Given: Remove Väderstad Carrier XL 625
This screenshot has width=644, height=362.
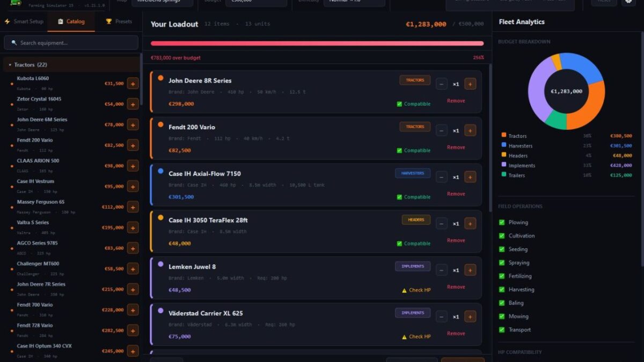Looking at the screenshot, I should tap(456, 334).
